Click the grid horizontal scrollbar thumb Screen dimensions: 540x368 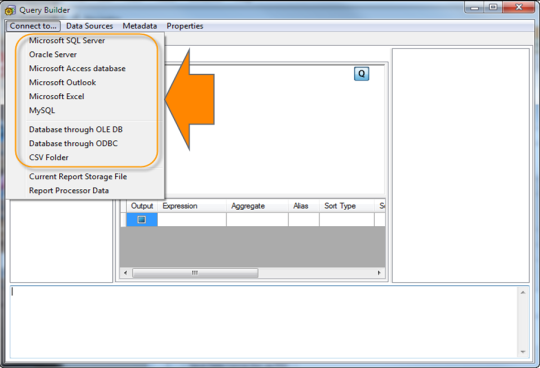pos(195,273)
